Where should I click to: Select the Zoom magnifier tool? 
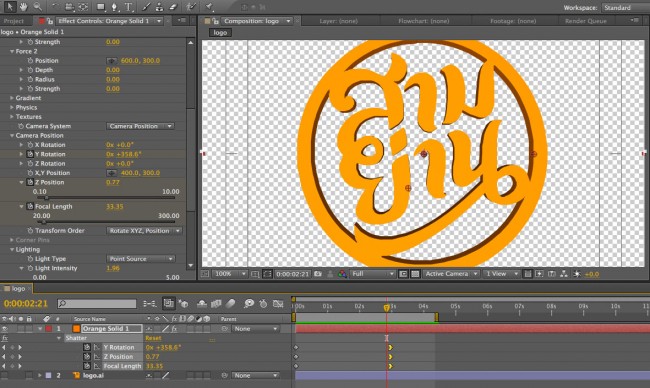[x=37, y=6]
